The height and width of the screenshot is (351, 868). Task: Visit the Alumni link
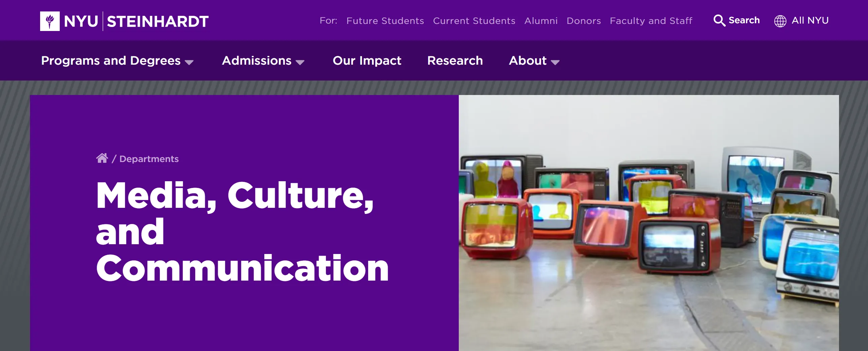541,21
